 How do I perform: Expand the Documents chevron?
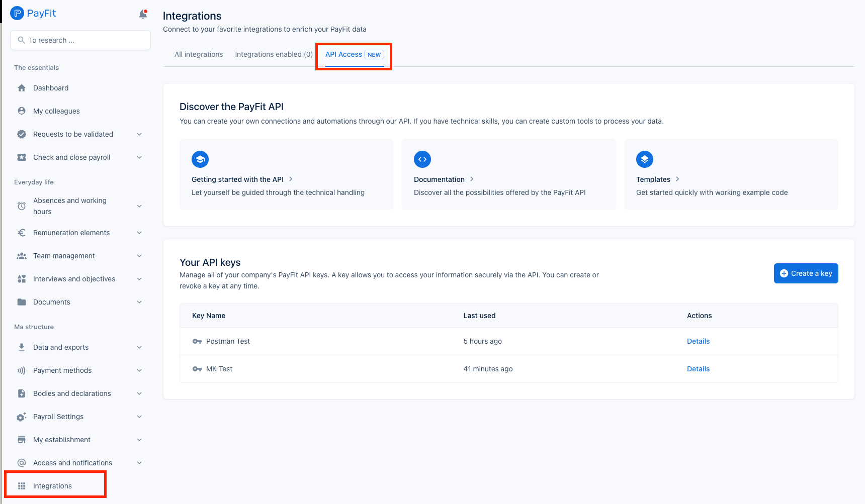tap(139, 302)
